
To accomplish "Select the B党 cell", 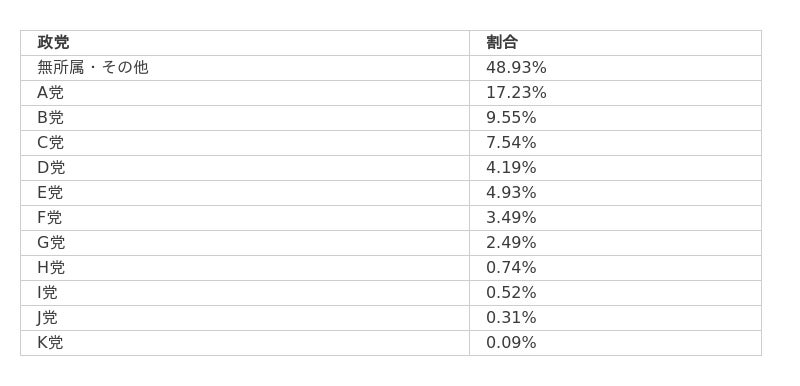I will point(51,118).
